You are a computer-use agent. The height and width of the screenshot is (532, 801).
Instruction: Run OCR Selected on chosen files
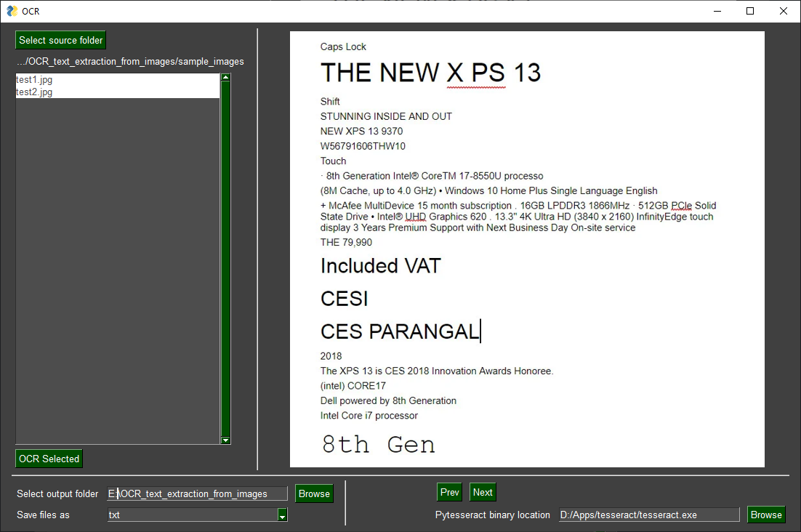[x=49, y=459]
